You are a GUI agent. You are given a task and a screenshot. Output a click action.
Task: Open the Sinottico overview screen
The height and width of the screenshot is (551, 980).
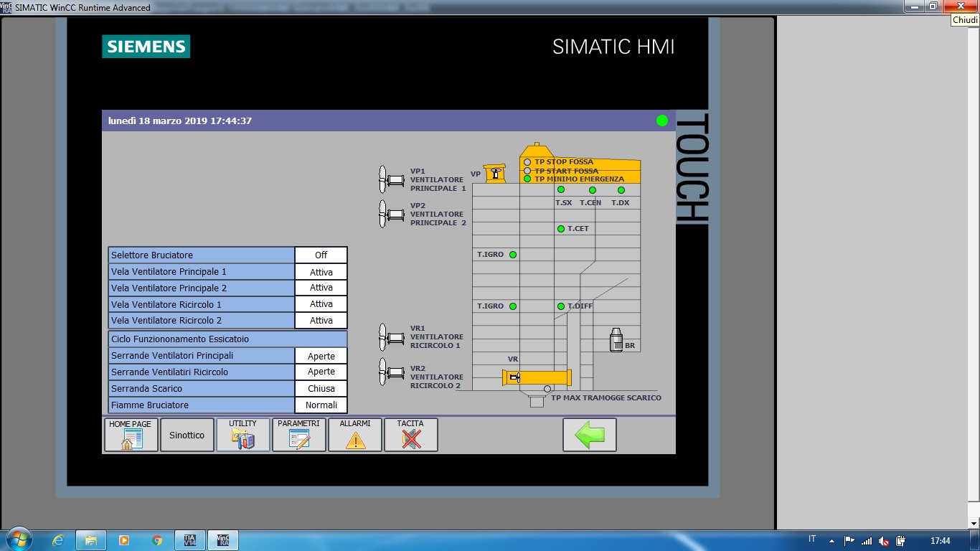tap(187, 435)
